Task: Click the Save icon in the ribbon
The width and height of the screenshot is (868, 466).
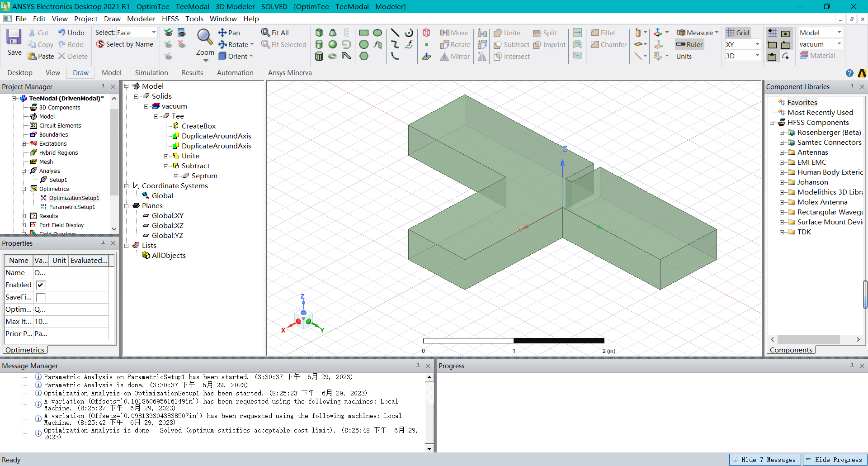Action: (14, 37)
